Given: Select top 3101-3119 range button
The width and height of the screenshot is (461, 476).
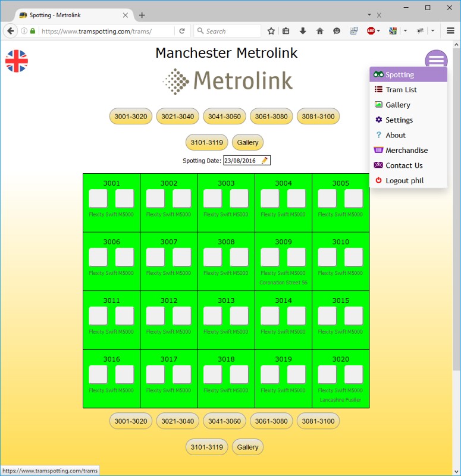Looking at the screenshot, I should tap(206, 142).
